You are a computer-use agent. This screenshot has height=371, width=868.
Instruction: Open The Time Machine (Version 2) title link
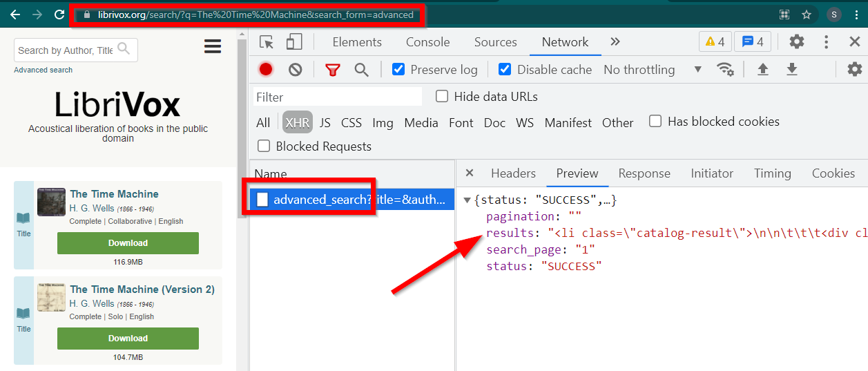click(x=142, y=289)
